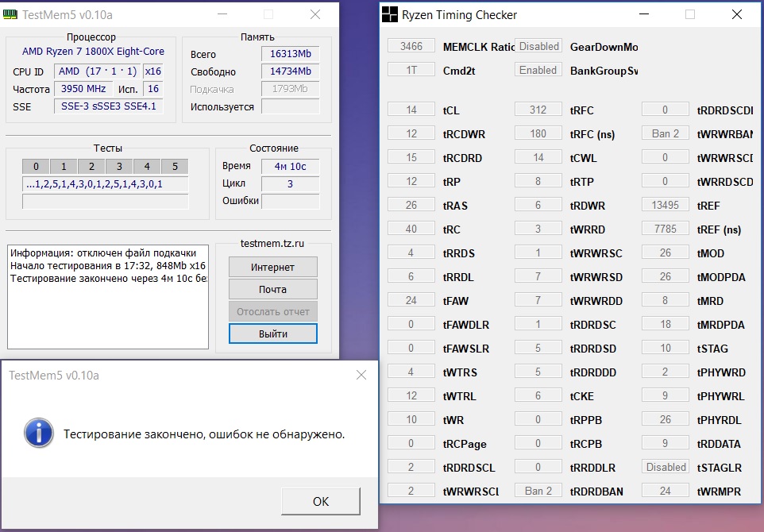
Task: Click the tWTRL value 12
Action: pyautogui.click(x=411, y=395)
